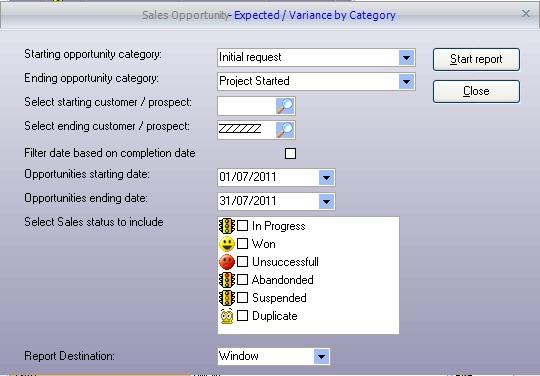Click the In Progress traffic light icon
The width and height of the screenshot is (540, 376).
click(x=227, y=226)
